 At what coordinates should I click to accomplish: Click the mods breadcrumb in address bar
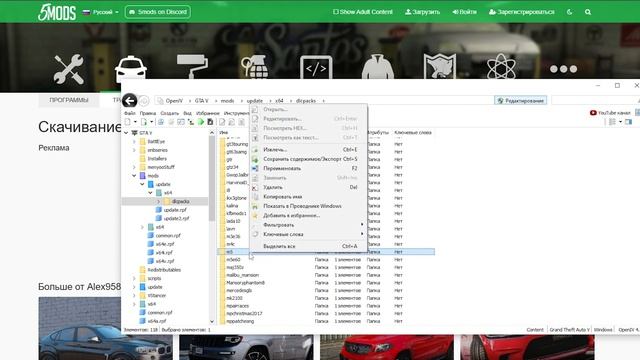click(227, 100)
